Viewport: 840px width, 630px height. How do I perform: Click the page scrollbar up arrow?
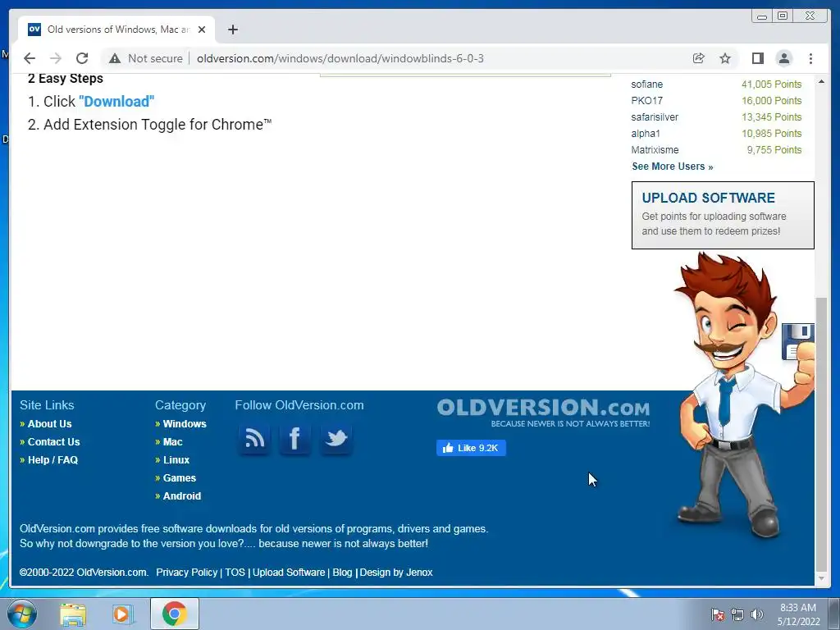[x=821, y=81]
